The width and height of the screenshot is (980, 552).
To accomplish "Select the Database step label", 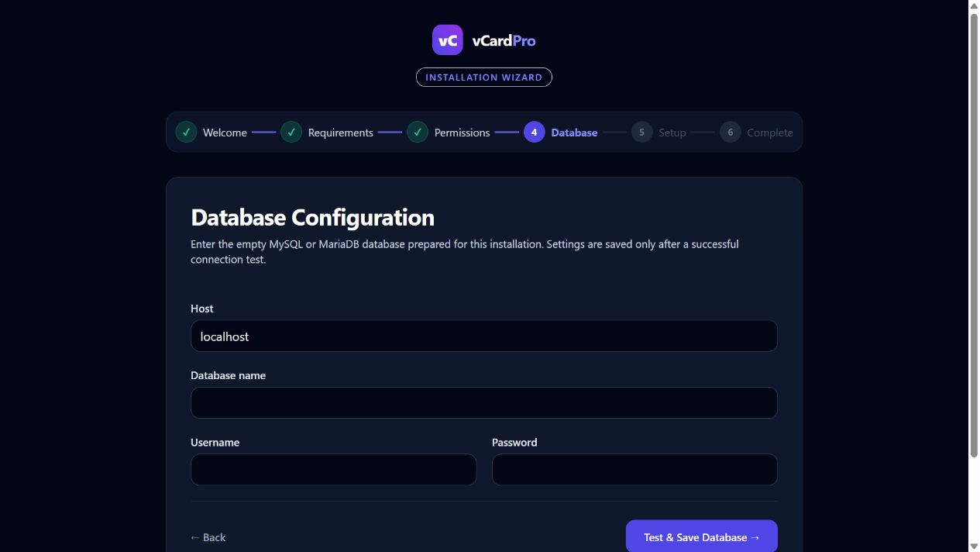I will point(574,133).
